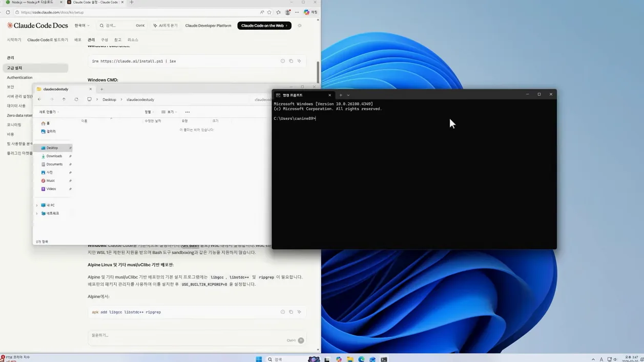Screen dimensions: 644x362
Task: Click the AI에게 묻기 button
Action: tap(165, 26)
